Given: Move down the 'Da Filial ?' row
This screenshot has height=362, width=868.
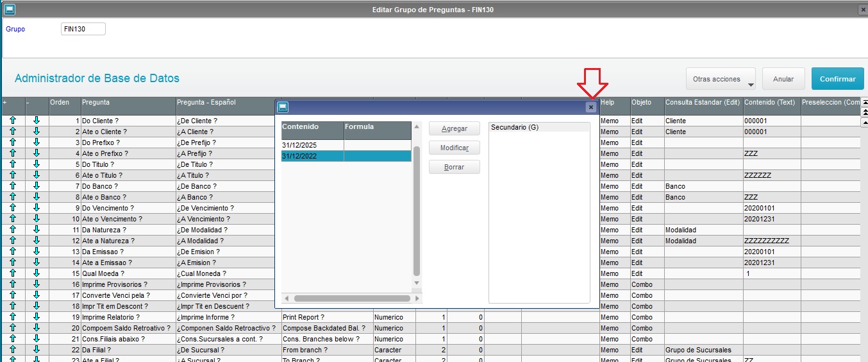Looking at the screenshot, I should (x=37, y=350).
